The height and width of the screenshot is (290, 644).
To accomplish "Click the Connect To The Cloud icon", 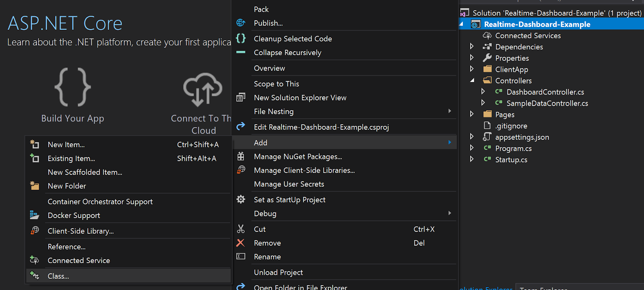I will pyautogui.click(x=203, y=89).
